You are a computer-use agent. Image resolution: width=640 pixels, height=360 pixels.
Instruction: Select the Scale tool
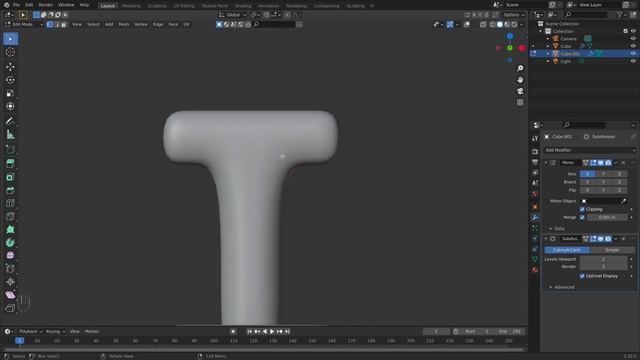click(10, 93)
